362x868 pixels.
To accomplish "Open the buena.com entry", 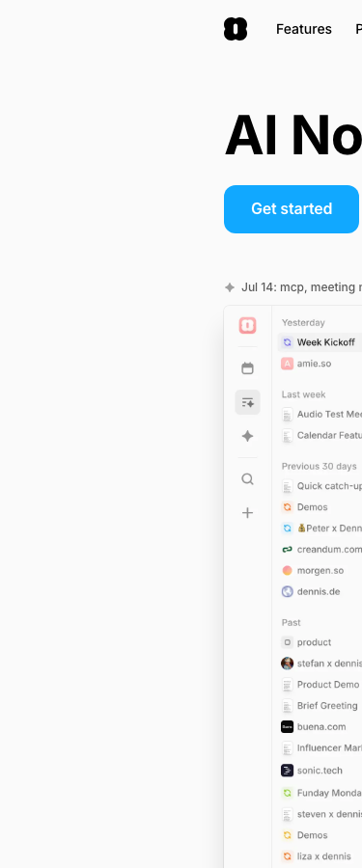I will pos(321,726).
